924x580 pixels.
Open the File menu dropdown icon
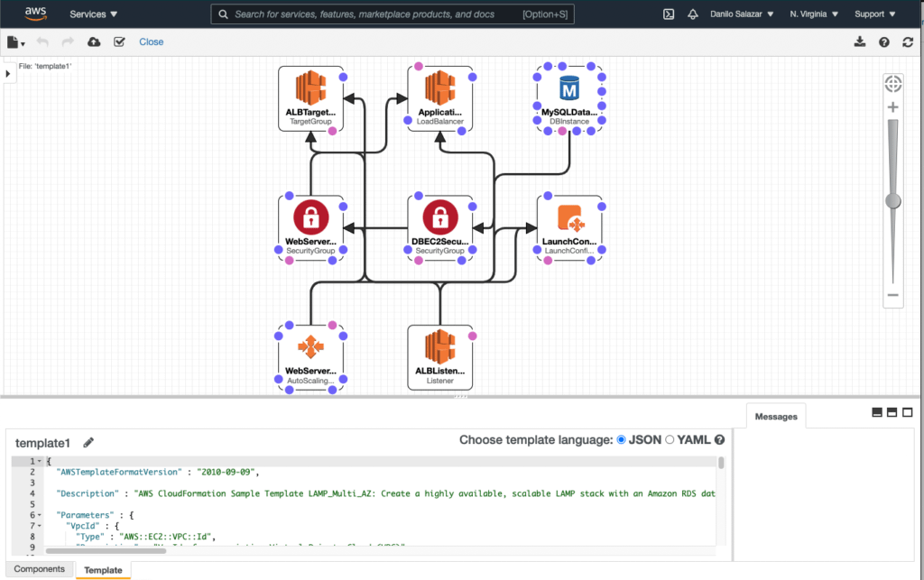tap(16, 41)
